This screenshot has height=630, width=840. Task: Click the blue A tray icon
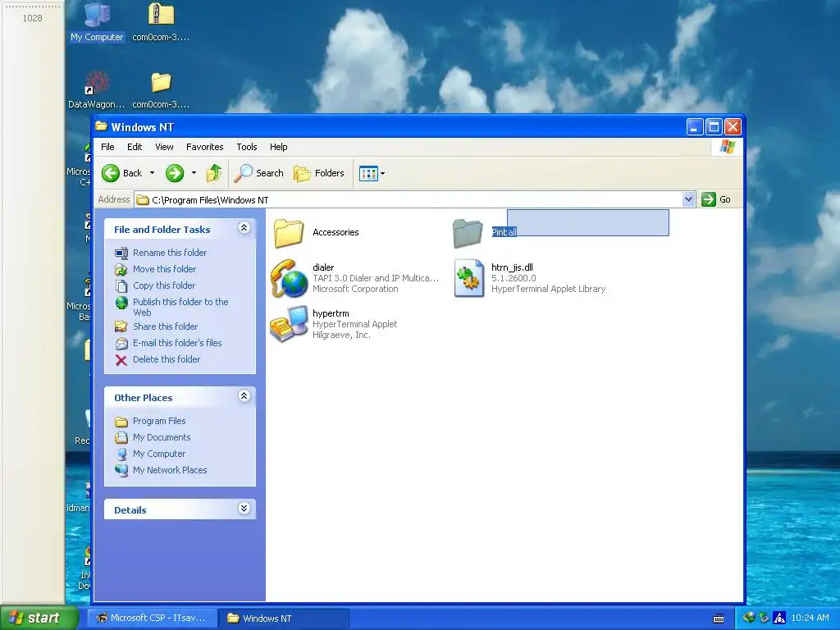tap(779, 619)
